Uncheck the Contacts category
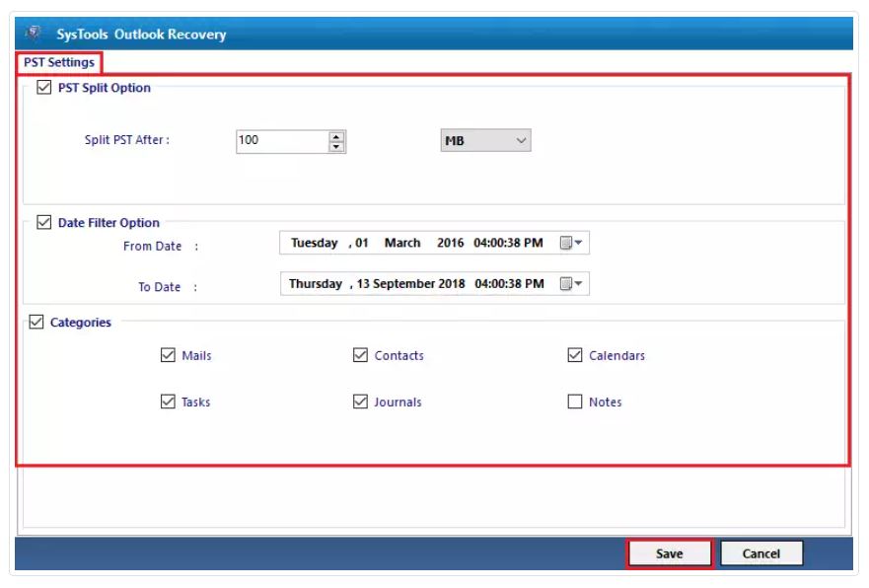The height and width of the screenshot is (588, 869). pyautogui.click(x=360, y=355)
